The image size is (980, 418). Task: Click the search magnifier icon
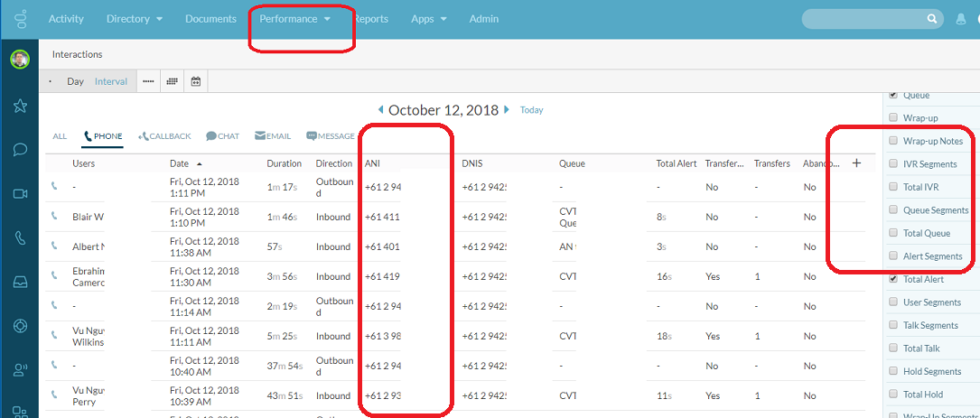pos(932,19)
